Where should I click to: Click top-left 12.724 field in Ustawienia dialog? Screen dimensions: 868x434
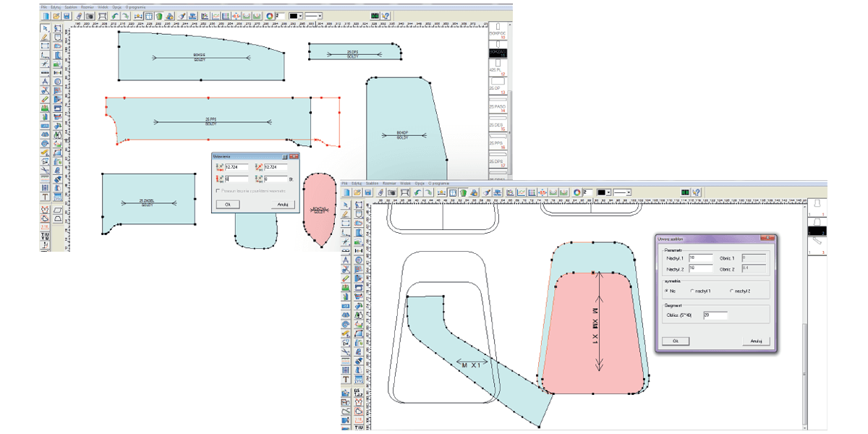pyautogui.click(x=237, y=168)
